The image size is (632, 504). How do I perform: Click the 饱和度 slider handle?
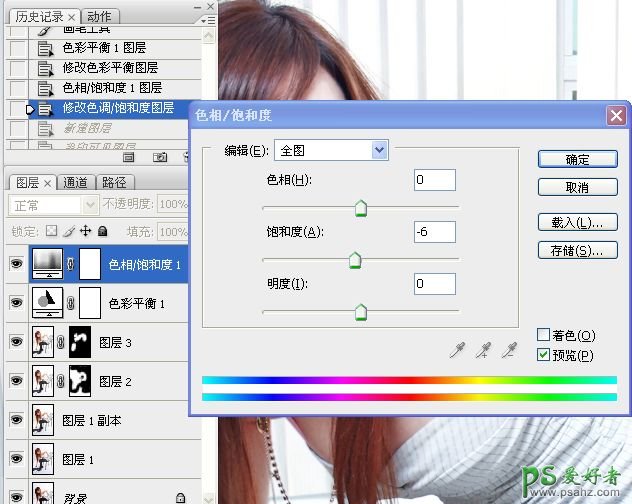[355, 260]
